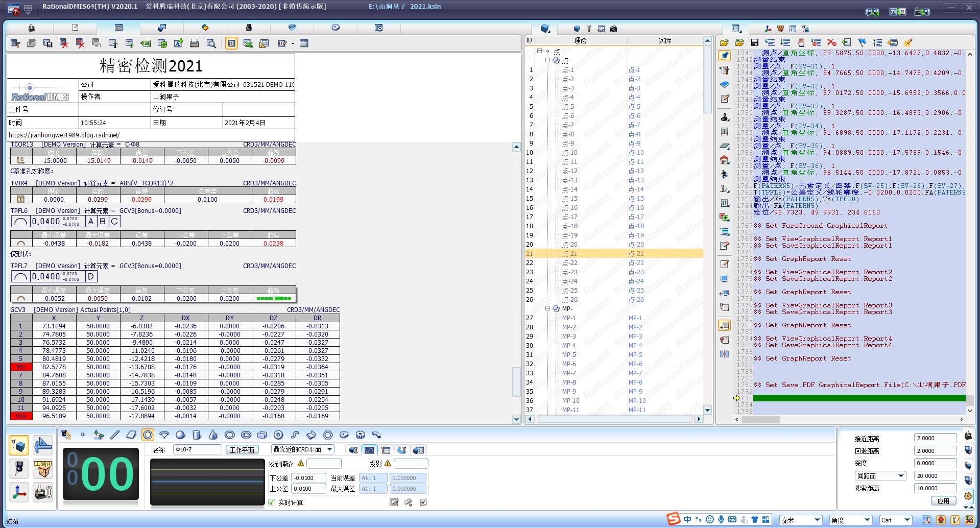980x528 pixels.
Task: Toggle the checkbox icon beside eraser in feature panel
Action: point(423,502)
